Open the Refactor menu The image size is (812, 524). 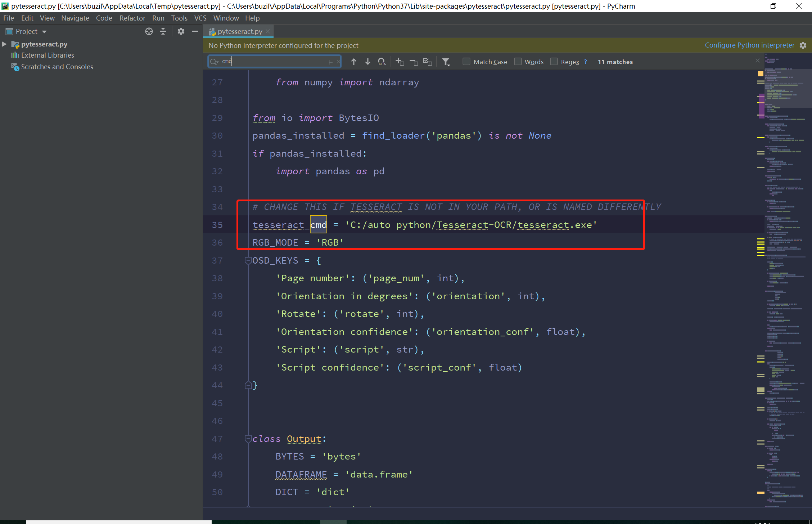click(x=132, y=18)
